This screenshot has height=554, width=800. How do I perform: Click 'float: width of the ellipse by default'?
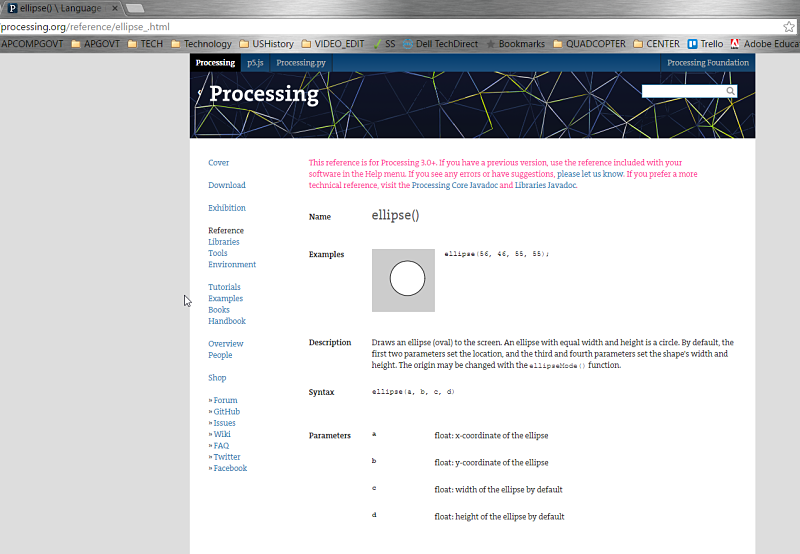coord(498,490)
